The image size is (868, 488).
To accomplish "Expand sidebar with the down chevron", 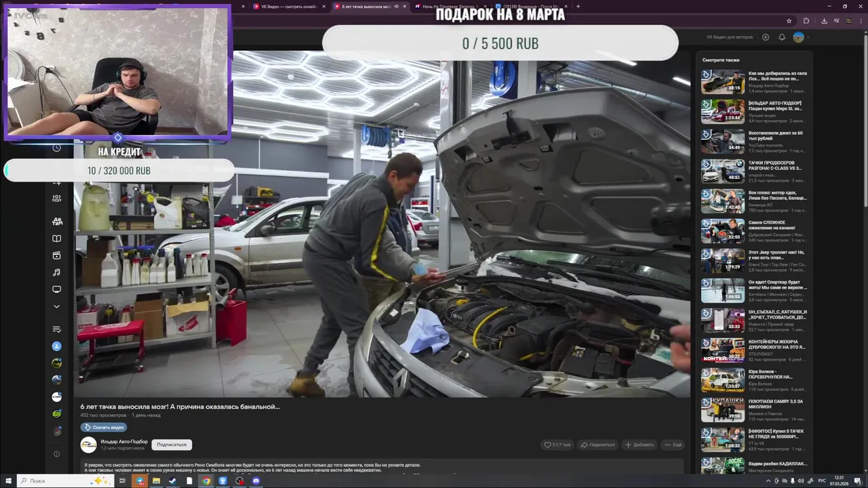I will (x=57, y=306).
